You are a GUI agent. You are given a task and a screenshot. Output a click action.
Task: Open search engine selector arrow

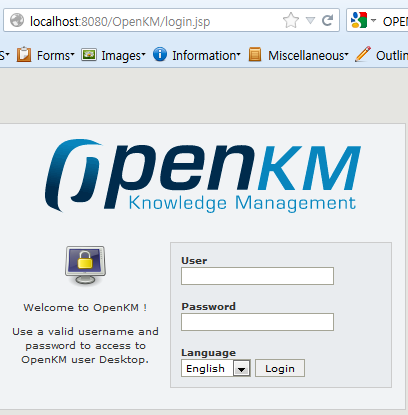pos(373,21)
